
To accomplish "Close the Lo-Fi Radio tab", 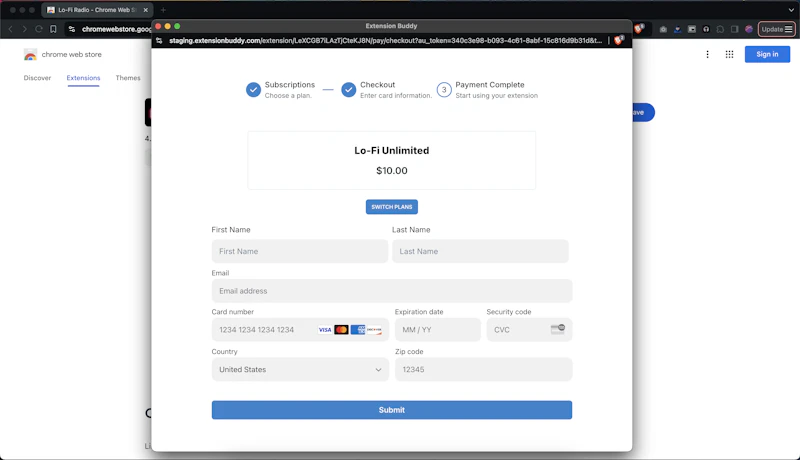I will click(x=145, y=10).
